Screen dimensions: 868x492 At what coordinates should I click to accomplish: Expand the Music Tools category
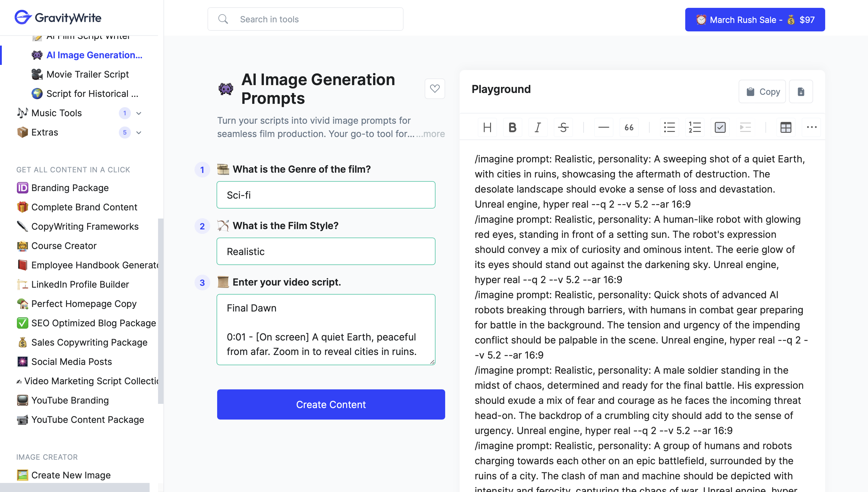[x=139, y=113]
